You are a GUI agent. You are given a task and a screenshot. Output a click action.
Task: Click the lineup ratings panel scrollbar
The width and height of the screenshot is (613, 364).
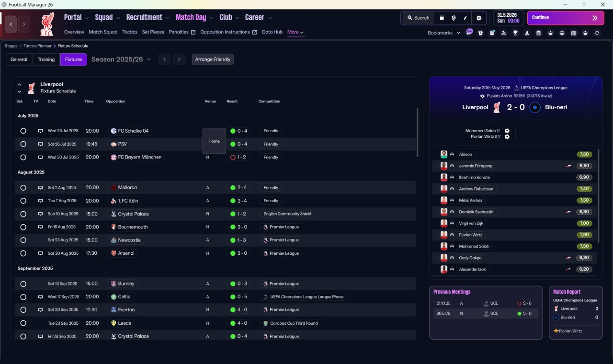[599, 196]
